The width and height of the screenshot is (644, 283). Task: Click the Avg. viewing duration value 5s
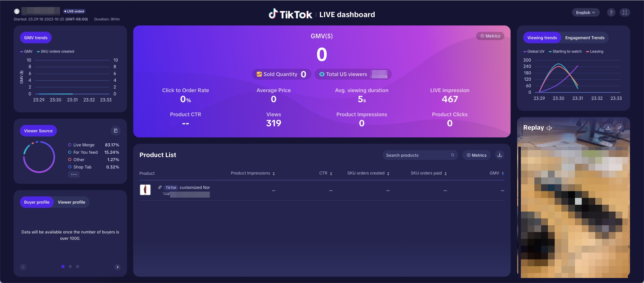362,99
